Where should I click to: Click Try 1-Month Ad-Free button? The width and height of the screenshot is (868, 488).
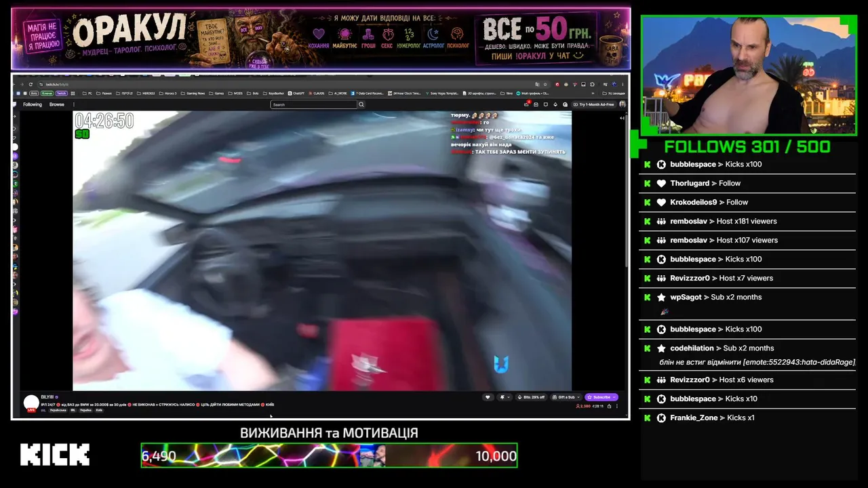coord(593,104)
